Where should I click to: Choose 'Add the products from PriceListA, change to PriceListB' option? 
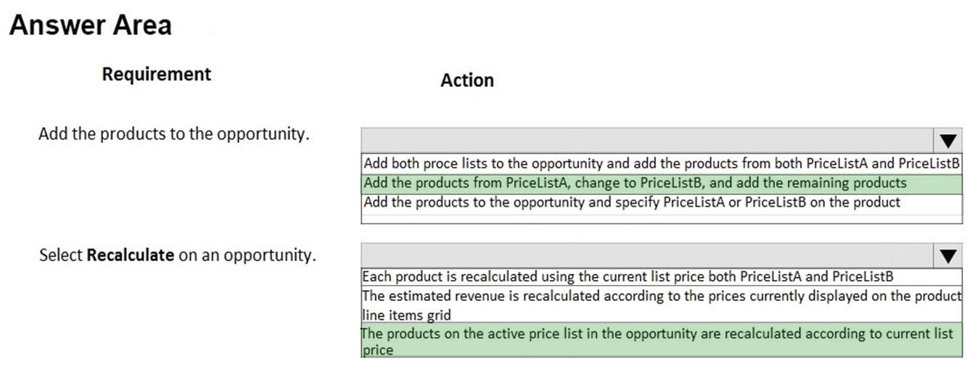[635, 183]
